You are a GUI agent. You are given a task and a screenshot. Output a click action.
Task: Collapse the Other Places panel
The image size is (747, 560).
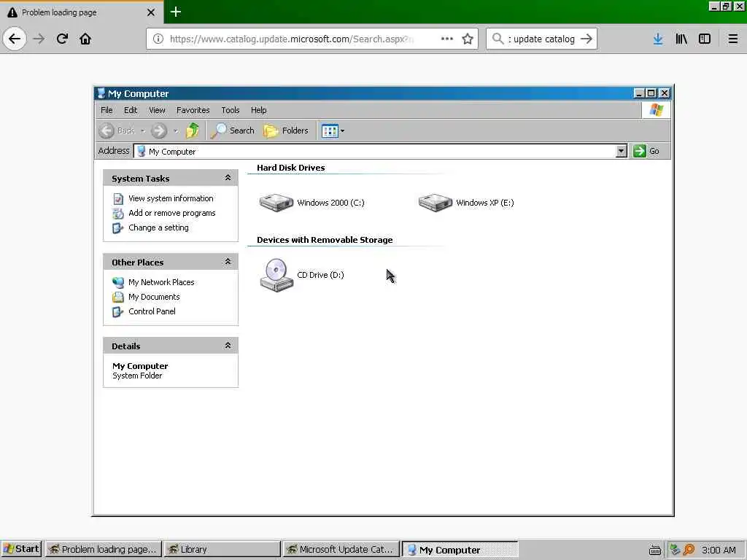pos(228,262)
